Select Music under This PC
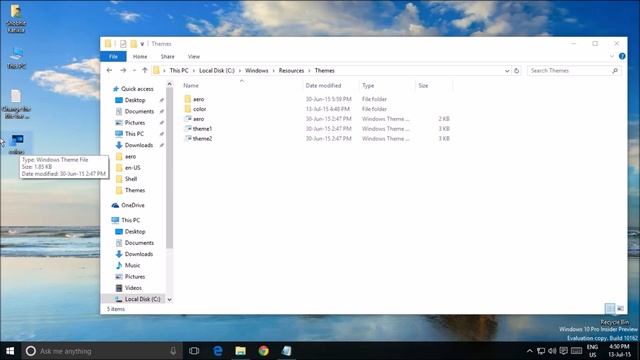The height and width of the screenshot is (360, 640). pos(132,265)
